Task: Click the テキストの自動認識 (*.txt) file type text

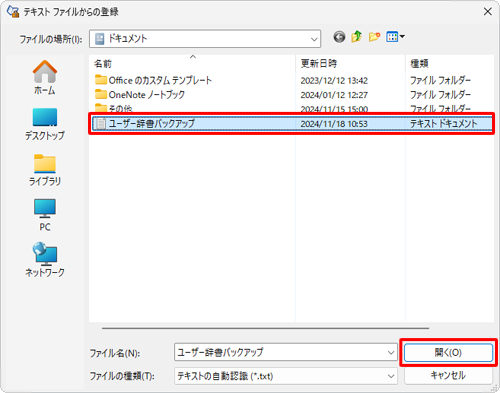Action: (225, 376)
